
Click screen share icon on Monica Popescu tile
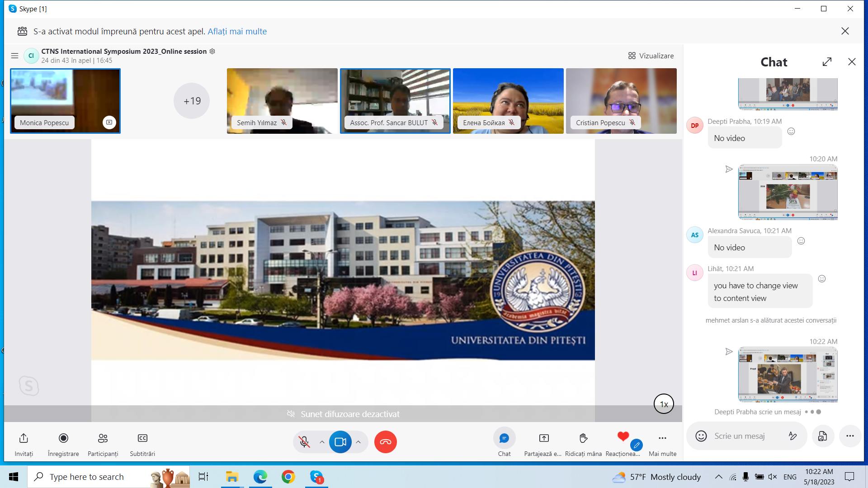(109, 122)
